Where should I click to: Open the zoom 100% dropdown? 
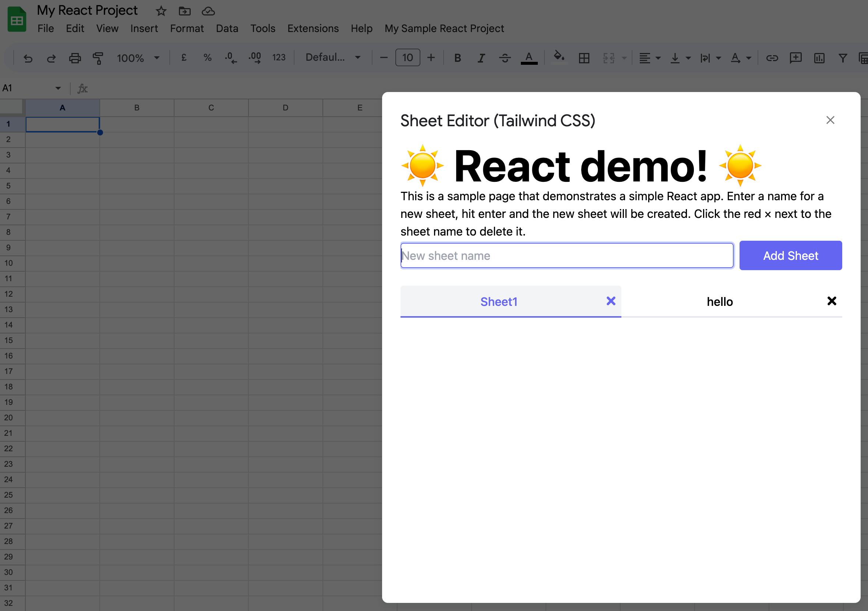point(138,58)
